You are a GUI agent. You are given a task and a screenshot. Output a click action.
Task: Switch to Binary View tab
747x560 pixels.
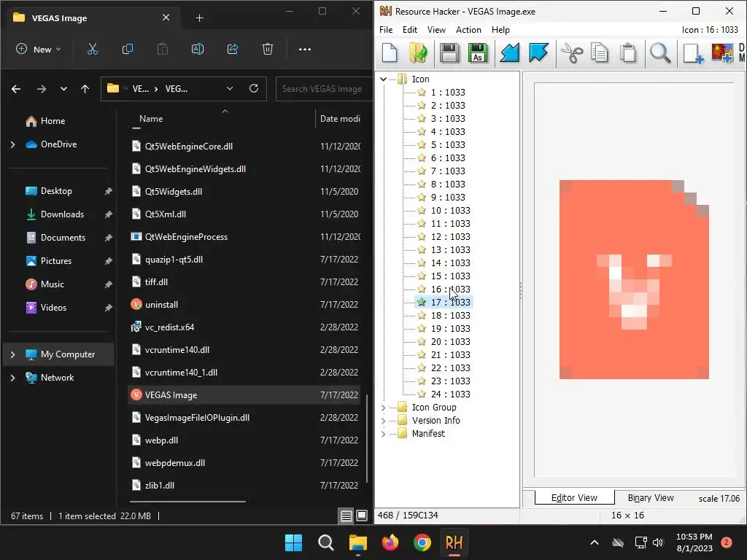(x=650, y=497)
